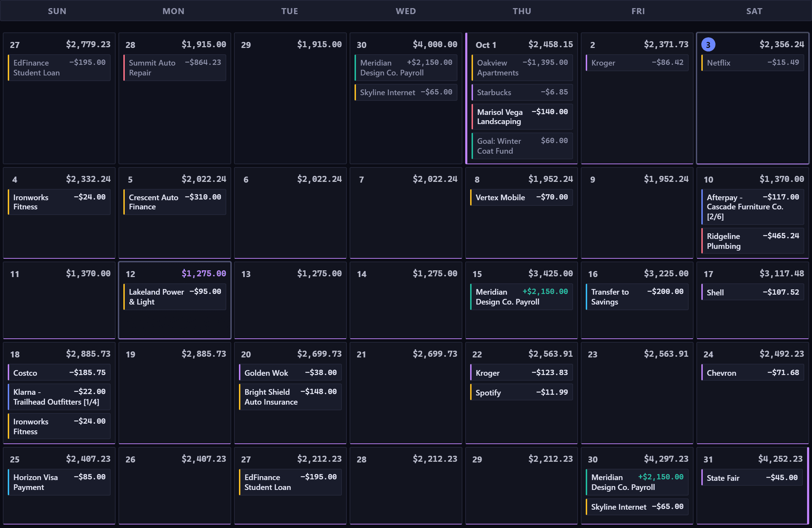Select Afterpay Cascade Furniture Co. installment
This screenshot has width=812, height=528.
[752, 207]
